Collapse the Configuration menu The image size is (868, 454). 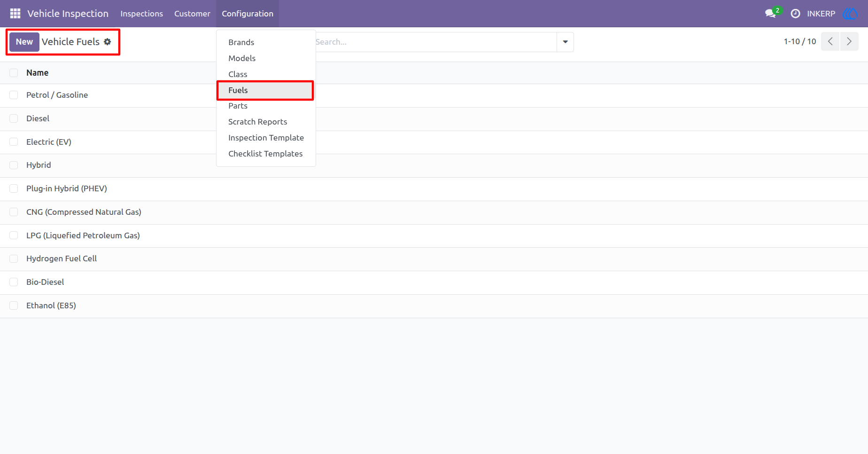248,14
